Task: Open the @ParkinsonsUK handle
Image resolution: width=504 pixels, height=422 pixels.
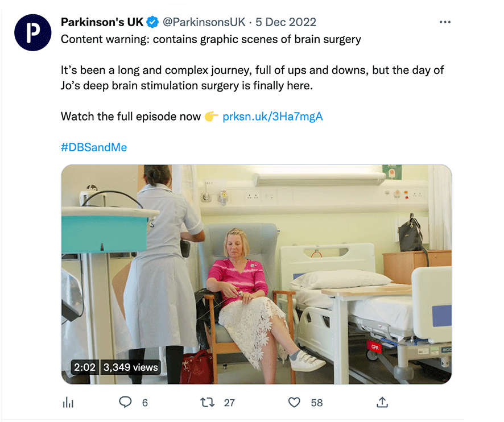Action: (x=204, y=22)
